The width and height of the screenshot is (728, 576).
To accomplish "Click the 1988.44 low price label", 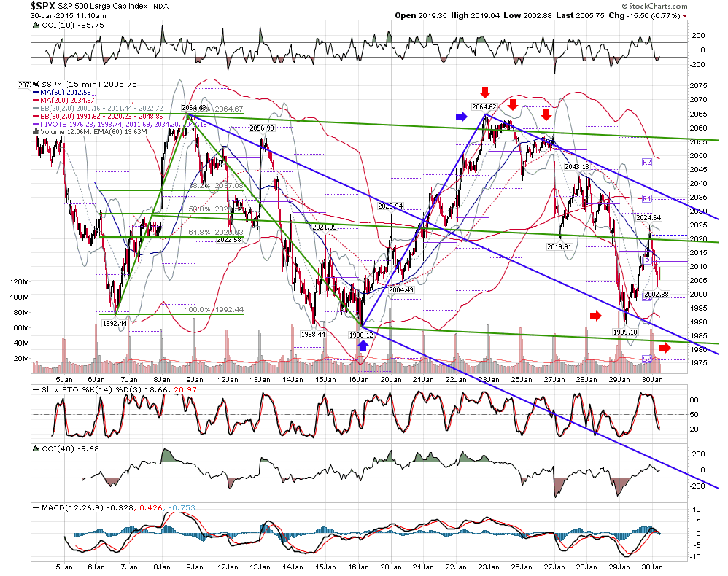I will coord(313,334).
